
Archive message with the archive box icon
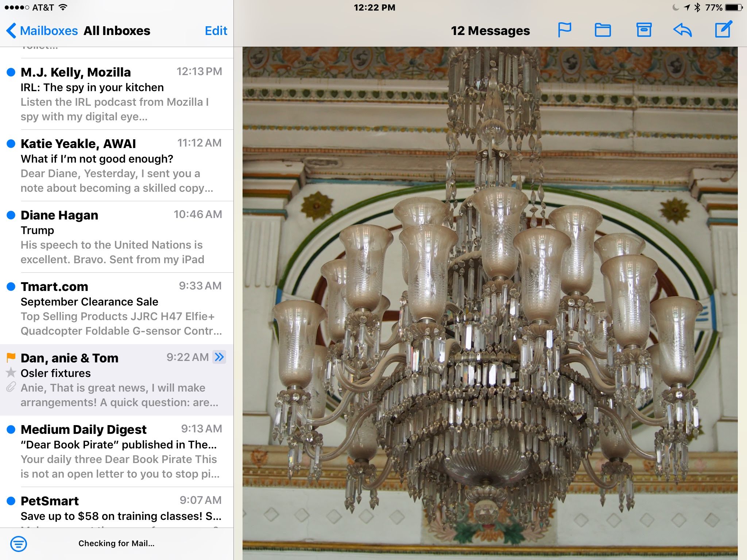coord(644,30)
